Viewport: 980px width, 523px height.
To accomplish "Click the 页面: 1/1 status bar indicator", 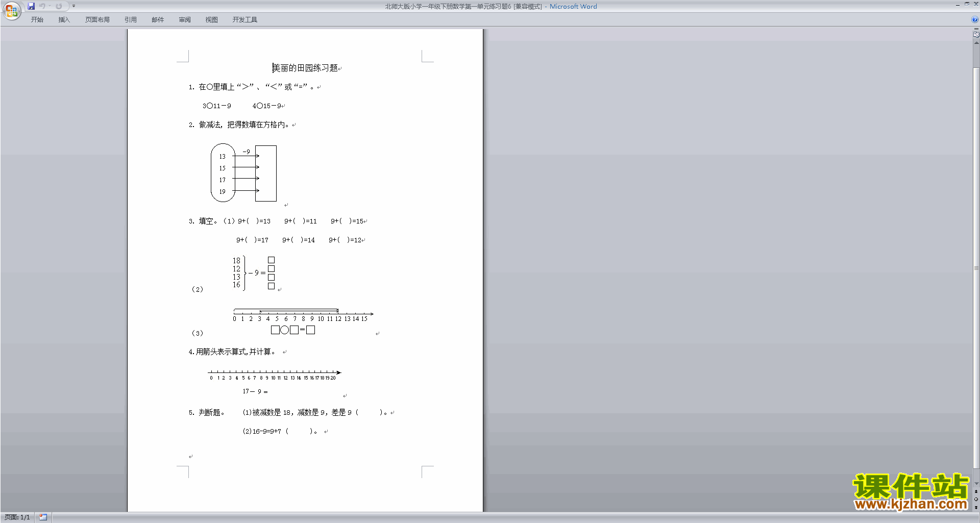I will (x=17, y=517).
